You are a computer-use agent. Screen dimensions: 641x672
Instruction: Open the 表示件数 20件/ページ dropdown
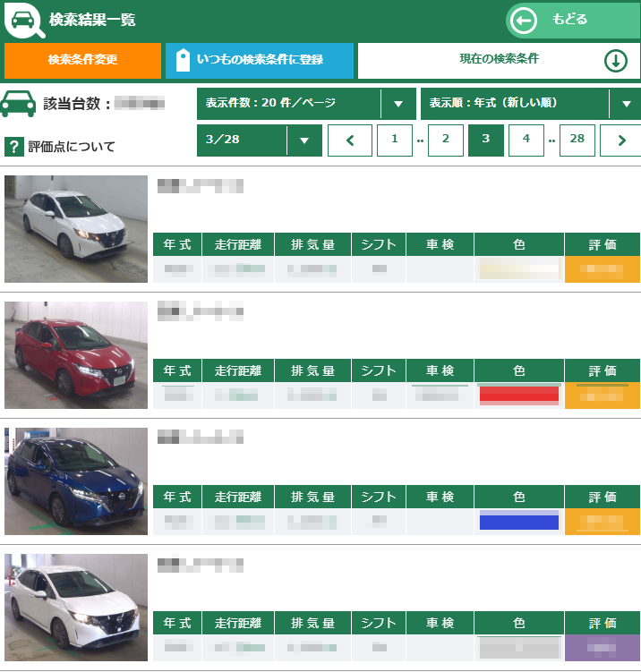click(x=306, y=103)
